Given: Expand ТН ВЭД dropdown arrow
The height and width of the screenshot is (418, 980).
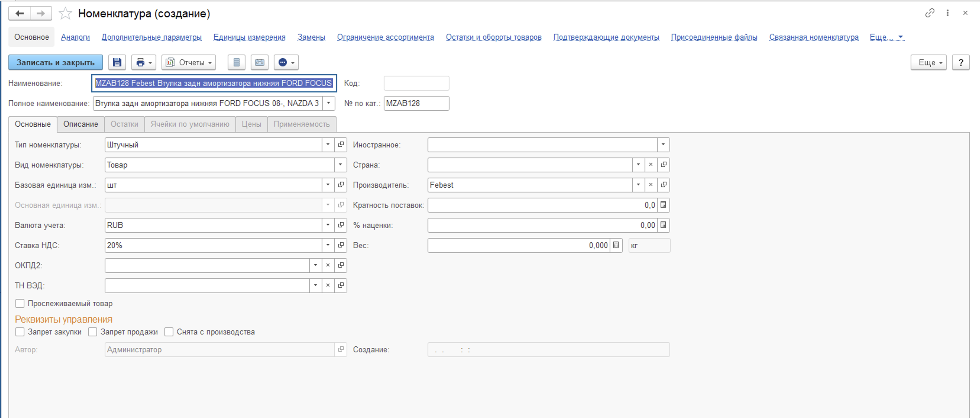Looking at the screenshot, I should click(316, 285).
